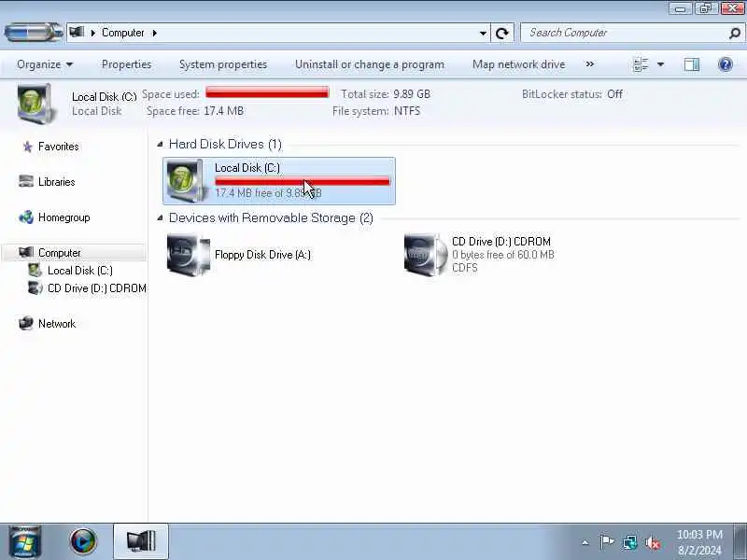Select the Floppy Disk Drive icon
Image resolution: width=747 pixels, height=560 pixels.
tap(189, 254)
